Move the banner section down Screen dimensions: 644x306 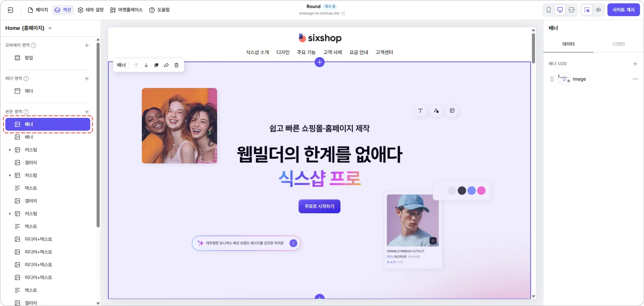[146, 65]
